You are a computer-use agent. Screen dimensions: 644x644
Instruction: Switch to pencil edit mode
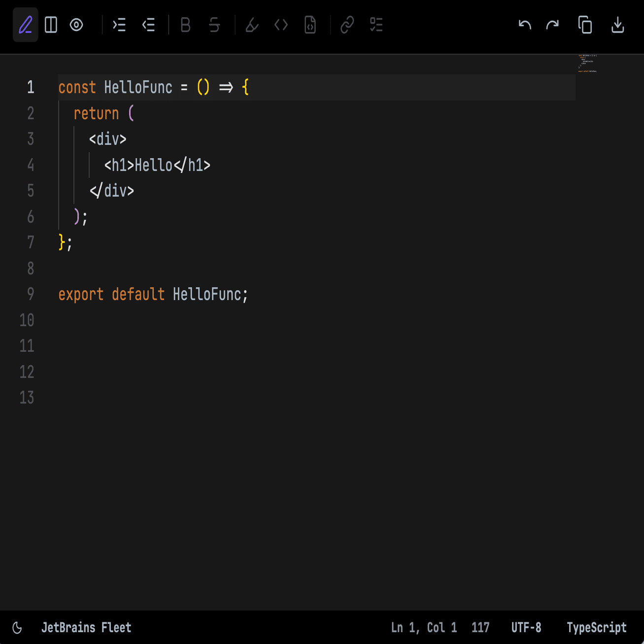(x=26, y=25)
